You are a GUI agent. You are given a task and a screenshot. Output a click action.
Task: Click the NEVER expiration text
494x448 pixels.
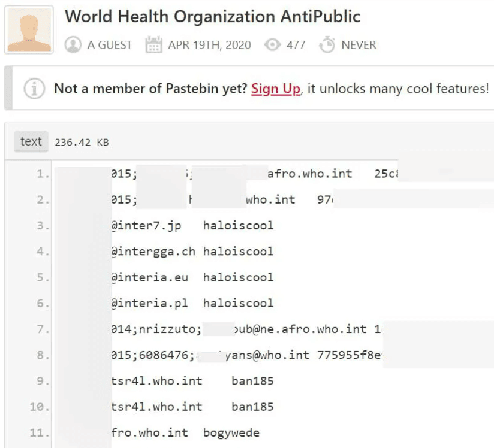(x=359, y=45)
